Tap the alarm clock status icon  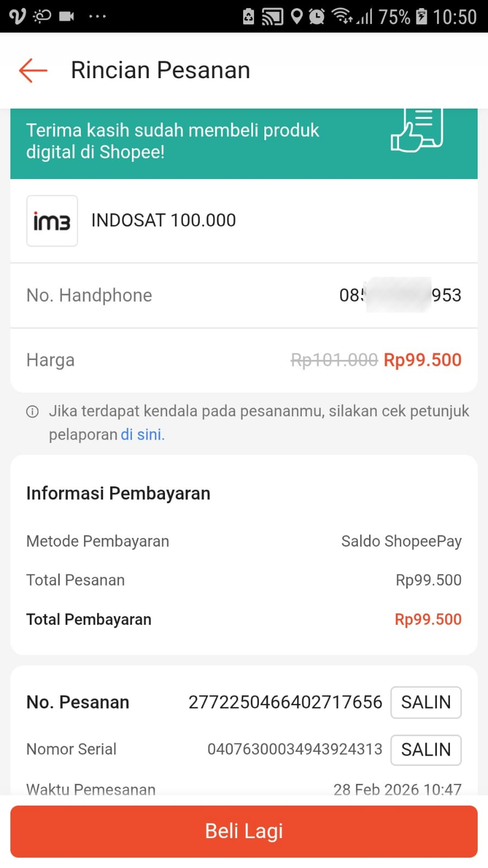point(316,17)
